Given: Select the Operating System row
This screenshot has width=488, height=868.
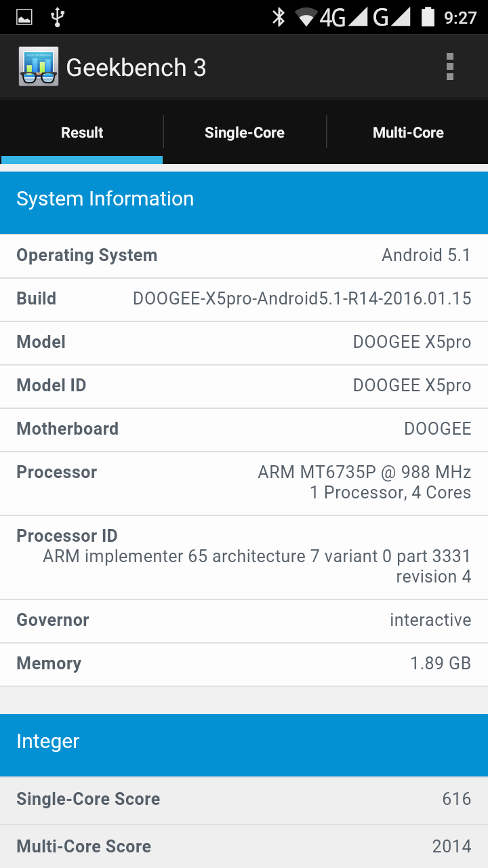Looking at the screenshot, I should (x=244, y=256).
